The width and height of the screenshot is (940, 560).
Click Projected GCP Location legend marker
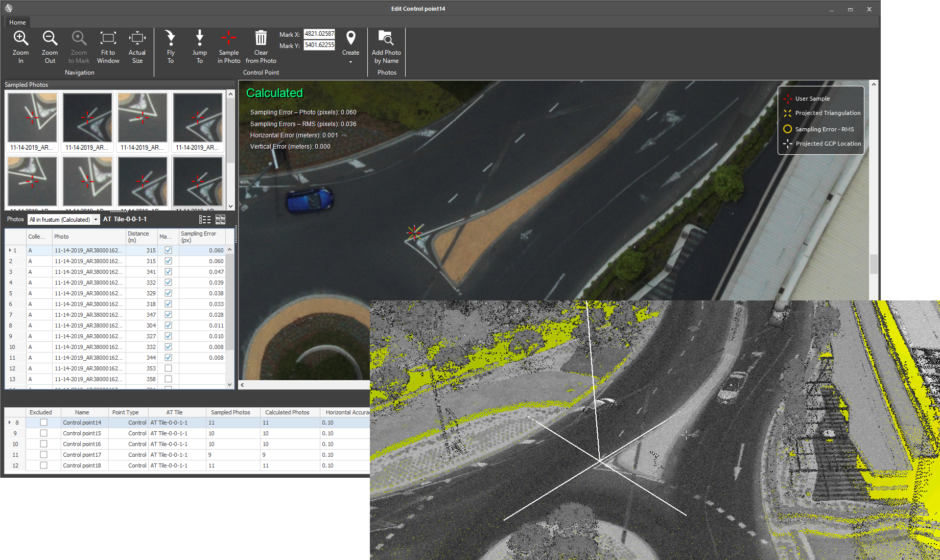tap(788, 144)
